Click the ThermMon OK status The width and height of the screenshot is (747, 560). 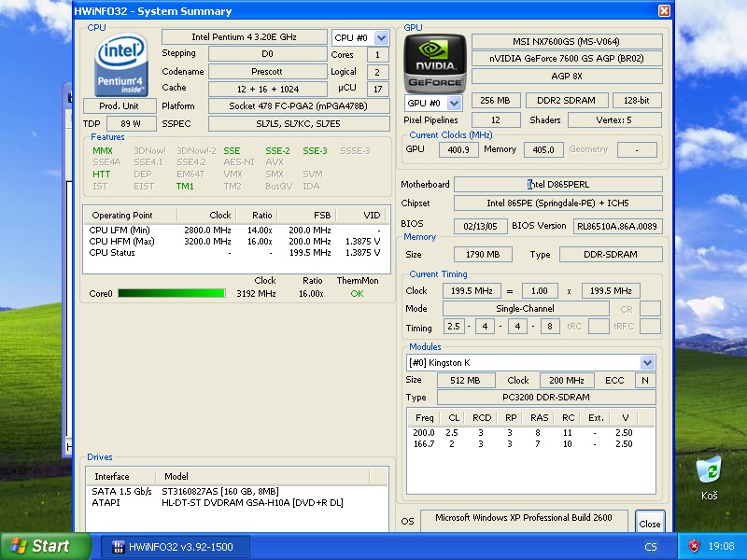(357, 294)
